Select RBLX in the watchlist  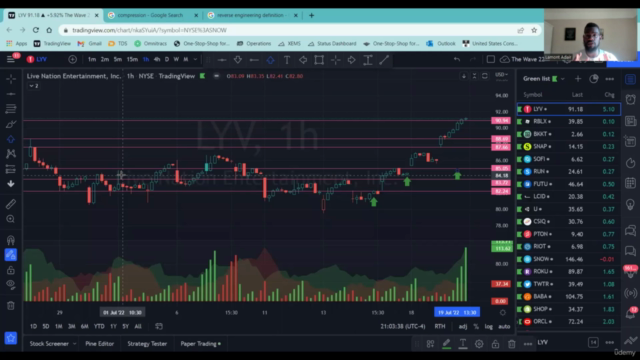coord(569,122)
